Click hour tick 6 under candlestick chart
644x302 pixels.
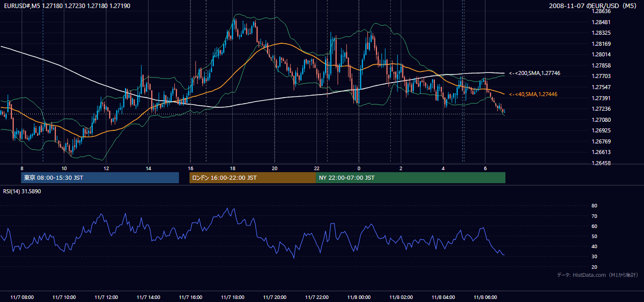pos(485,168)
